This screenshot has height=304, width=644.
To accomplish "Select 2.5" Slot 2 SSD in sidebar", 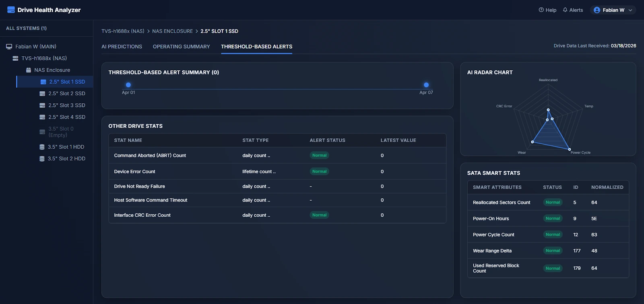I will [x=66, y=94].
